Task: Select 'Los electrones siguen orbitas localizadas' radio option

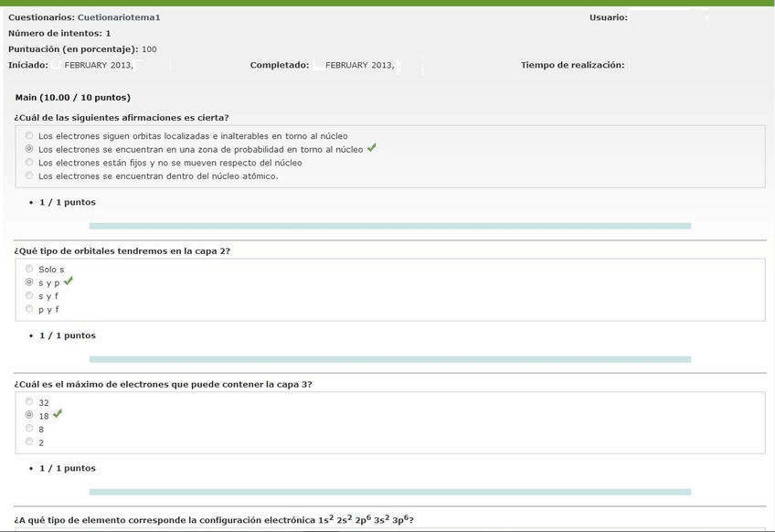Action: point(29,135)
